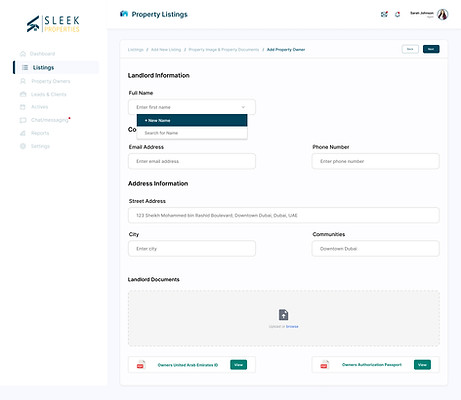
Task: Click the Emirates ID PDF file icon
Action: 141,365
